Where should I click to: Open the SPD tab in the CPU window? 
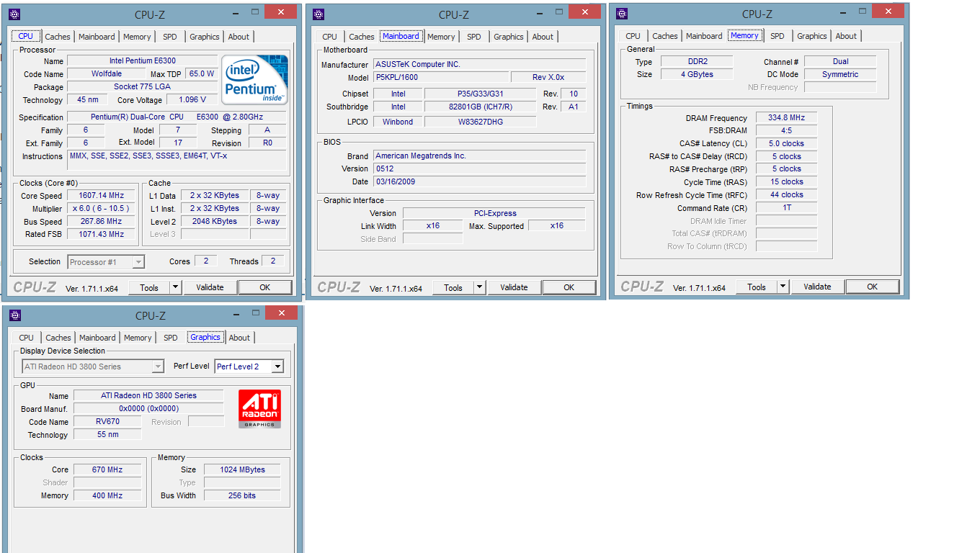click(x=169, y=37)
